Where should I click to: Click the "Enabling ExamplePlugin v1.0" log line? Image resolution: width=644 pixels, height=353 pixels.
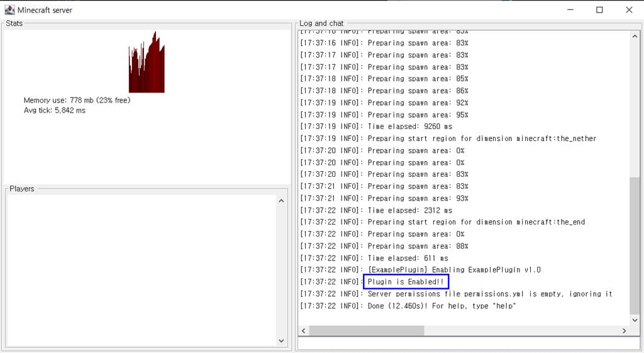[454, 270]
